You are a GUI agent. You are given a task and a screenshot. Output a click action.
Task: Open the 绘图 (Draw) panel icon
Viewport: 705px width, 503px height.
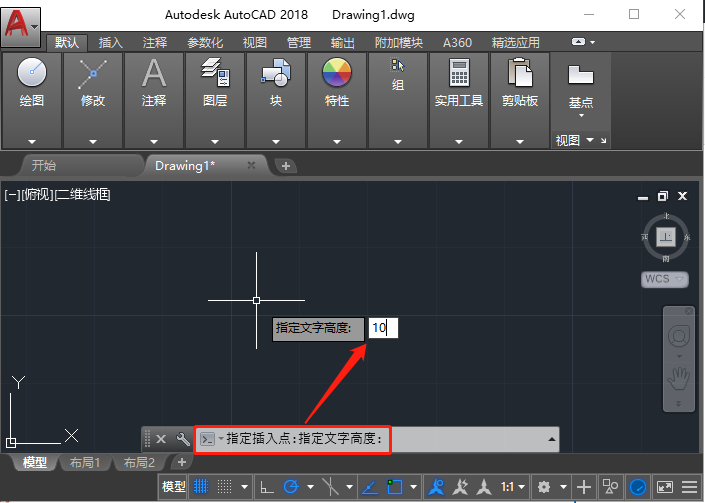[32, 74]
